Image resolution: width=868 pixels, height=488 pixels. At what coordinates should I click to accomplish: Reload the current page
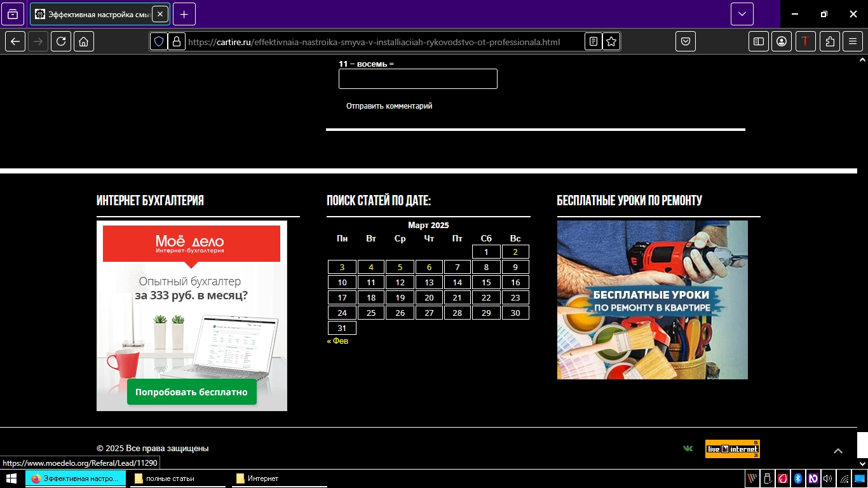click(61, 41)
